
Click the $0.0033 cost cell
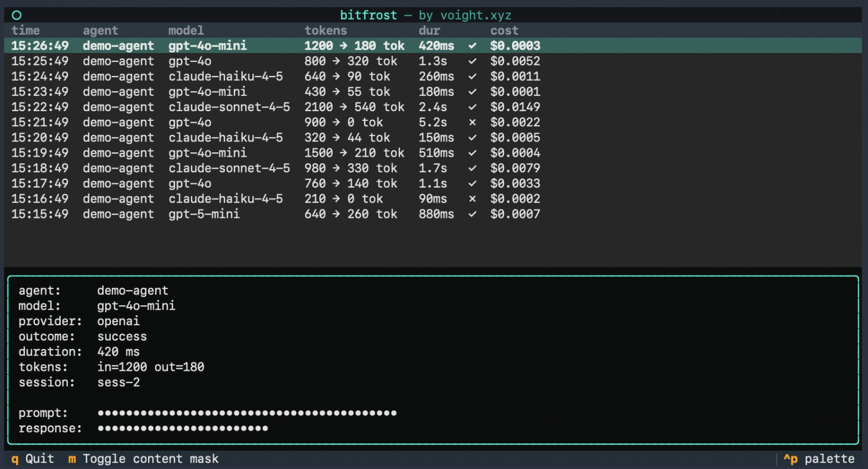(x=515, y=184)
